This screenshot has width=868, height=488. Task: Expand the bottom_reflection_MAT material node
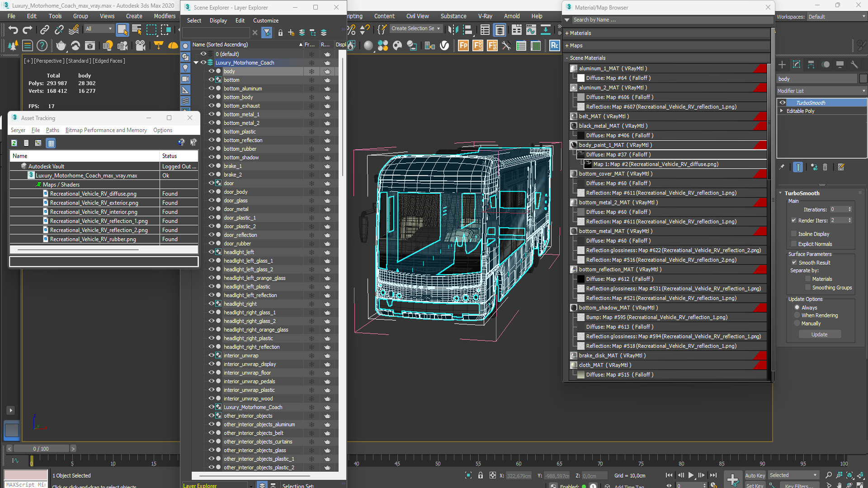(x=569, y=269)
